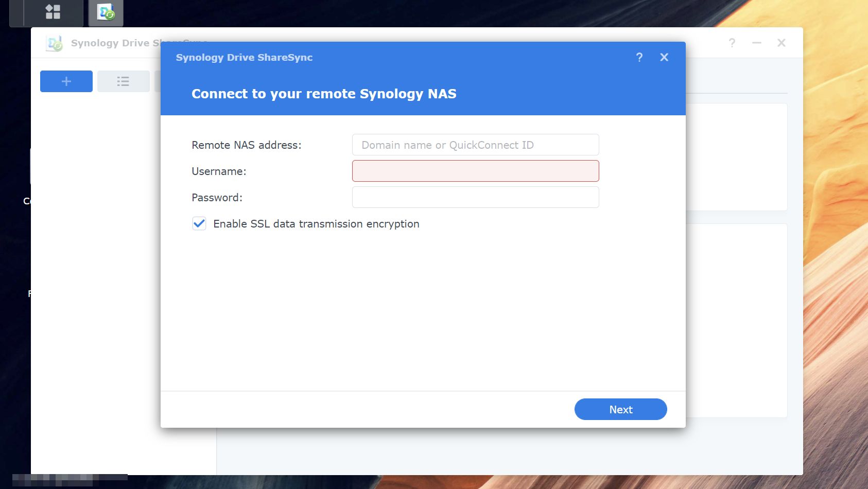Click the ShareSync app icon in background window title
868x489 pixels.
54,43
